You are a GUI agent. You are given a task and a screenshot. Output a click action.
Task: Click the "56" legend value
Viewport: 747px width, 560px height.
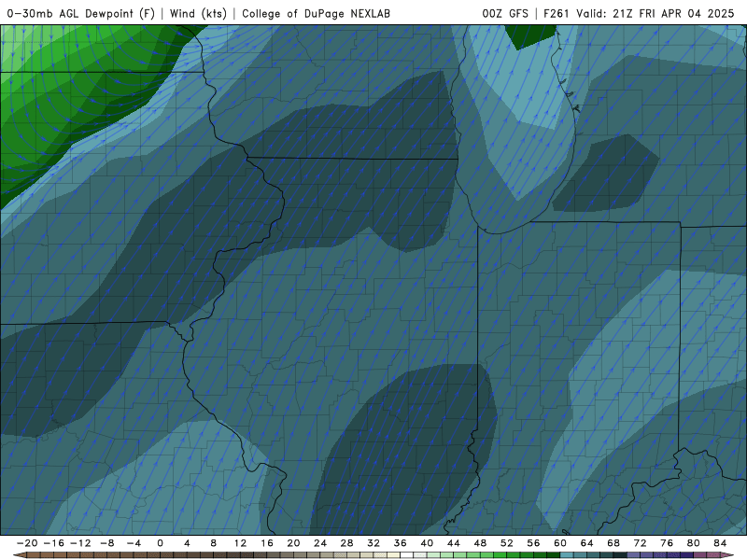pos(533,543)
